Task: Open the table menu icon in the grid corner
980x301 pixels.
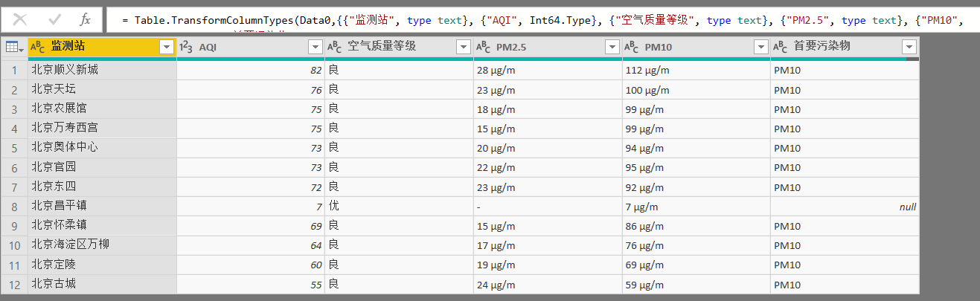Action: pos(13,48)
